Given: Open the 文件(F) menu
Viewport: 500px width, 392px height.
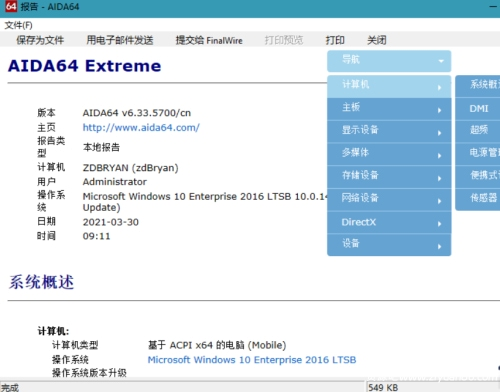Looking at the screenshot, I should [18, 25].
